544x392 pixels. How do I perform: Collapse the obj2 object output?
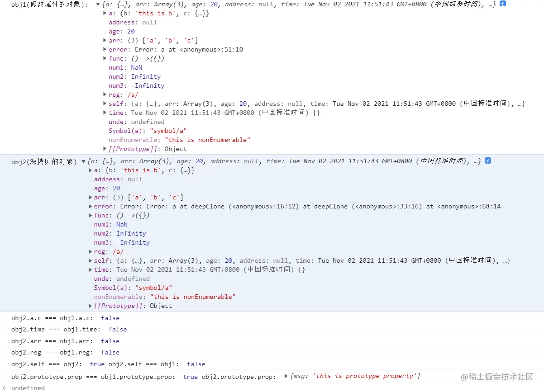tap(84, 161)
